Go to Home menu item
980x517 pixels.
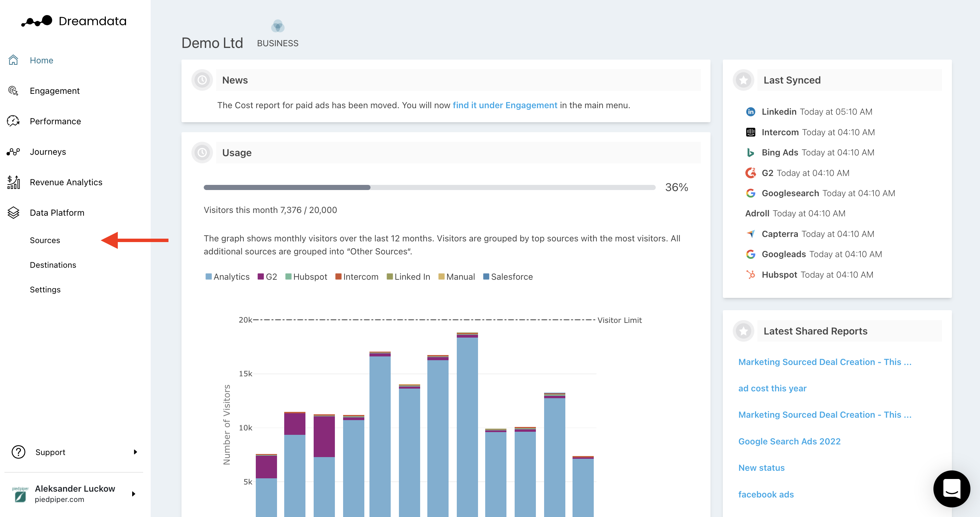tap(41, 60)
